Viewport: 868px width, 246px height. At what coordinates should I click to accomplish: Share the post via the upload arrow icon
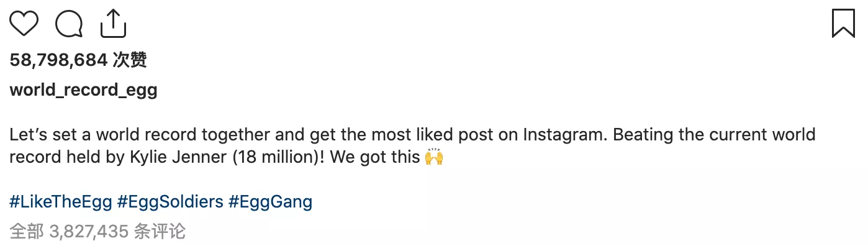113,23
